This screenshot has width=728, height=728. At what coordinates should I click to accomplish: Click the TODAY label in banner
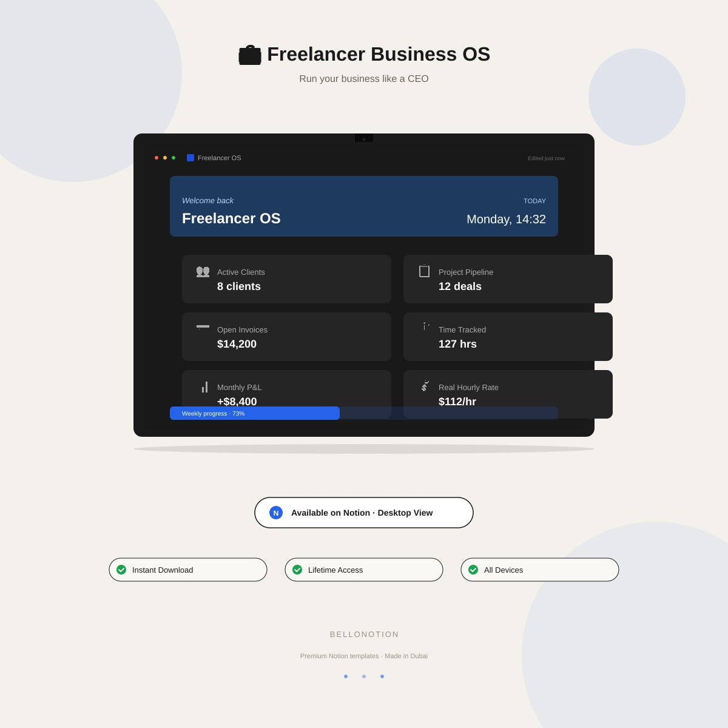[x=534, y=201]
